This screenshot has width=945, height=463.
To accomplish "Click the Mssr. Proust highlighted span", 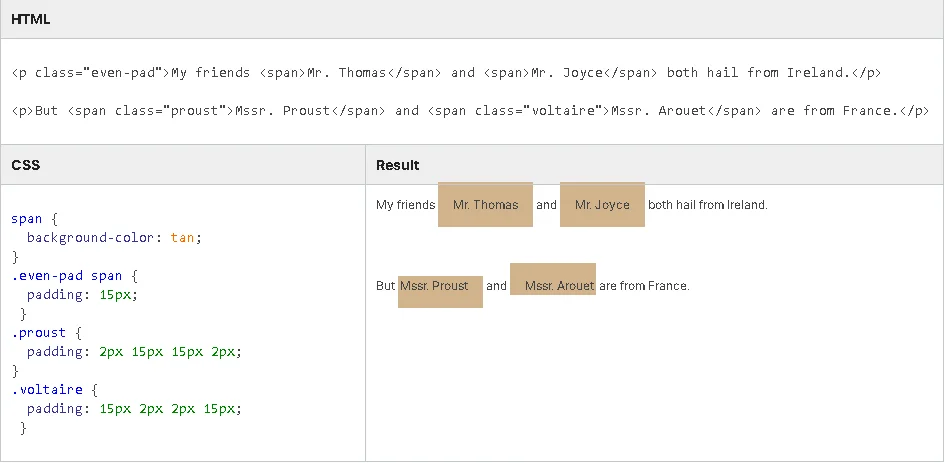I will coord(440,291).
